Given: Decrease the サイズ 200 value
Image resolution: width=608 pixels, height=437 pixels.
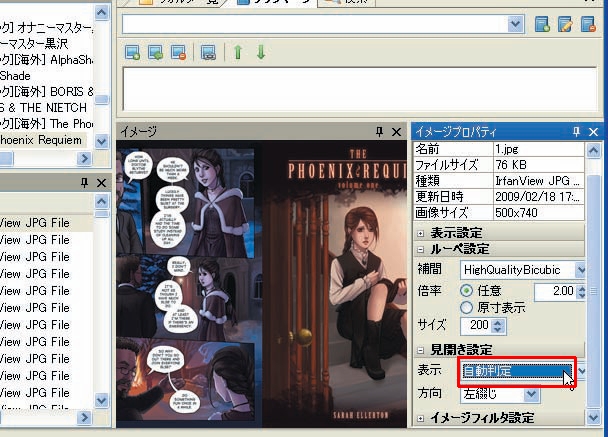Looking at the screenshot, I should coord(498,330).
